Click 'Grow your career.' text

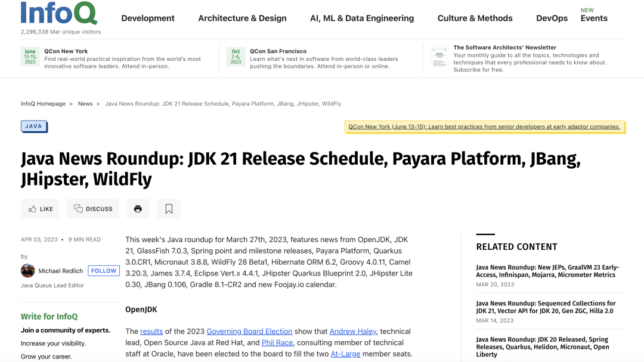(47, 357)
